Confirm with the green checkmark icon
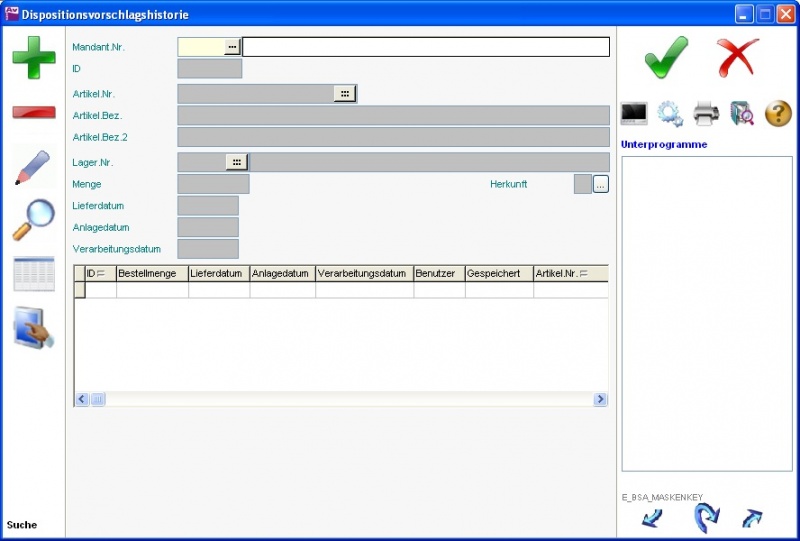This screenshot has width=800, height=541. click(666, 57)
